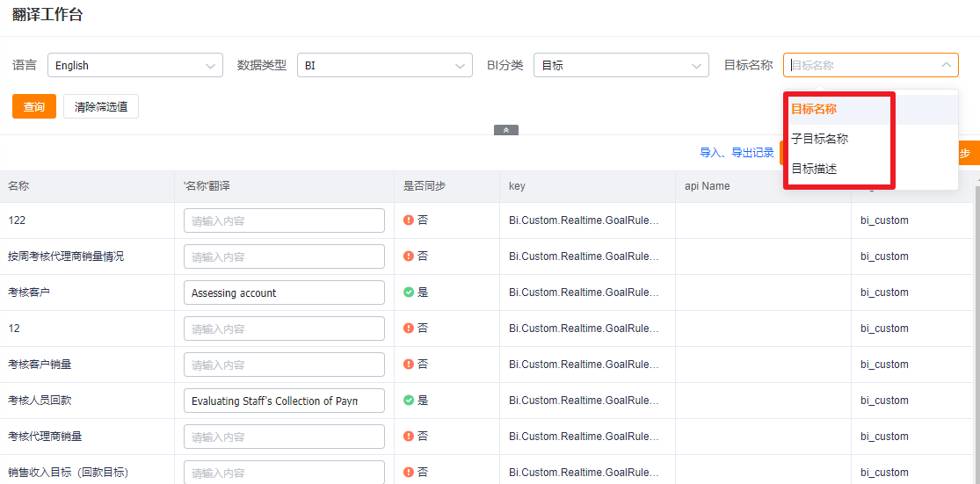Click translation input for row 12

click(x=285, y=329)
